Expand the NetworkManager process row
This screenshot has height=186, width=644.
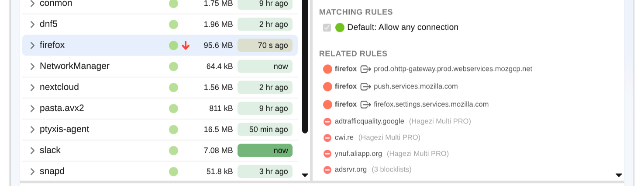pos(32,67)
